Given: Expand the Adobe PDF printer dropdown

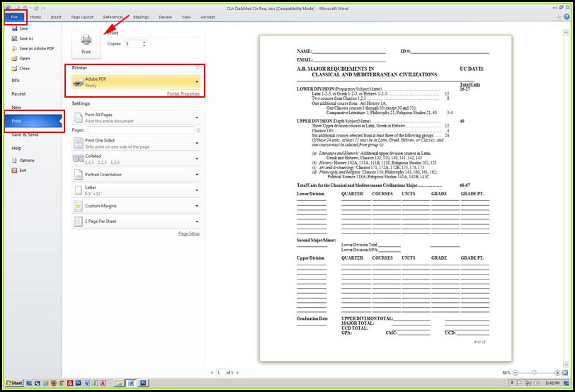Looking at the screenshot, I should click(x=197, y=81).
